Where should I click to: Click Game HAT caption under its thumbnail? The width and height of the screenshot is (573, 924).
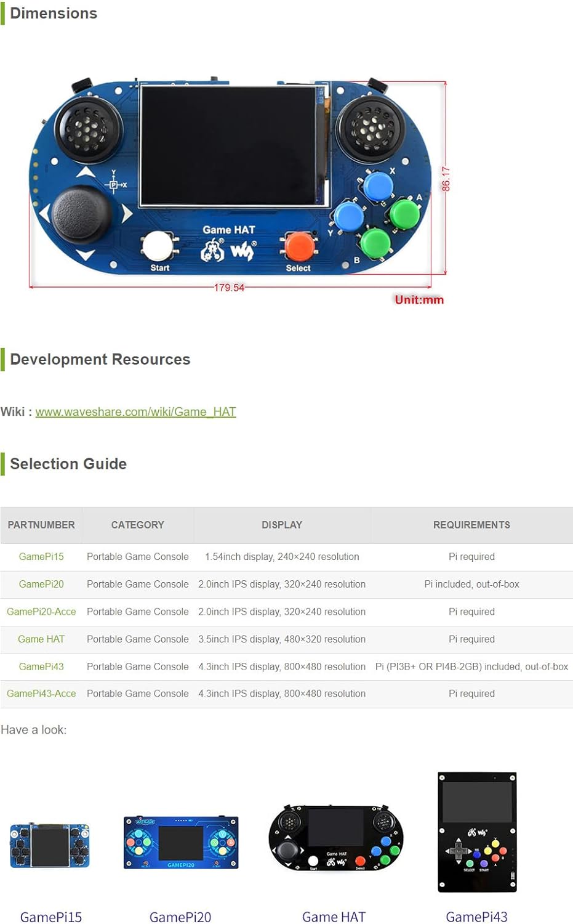click(334, 917)
